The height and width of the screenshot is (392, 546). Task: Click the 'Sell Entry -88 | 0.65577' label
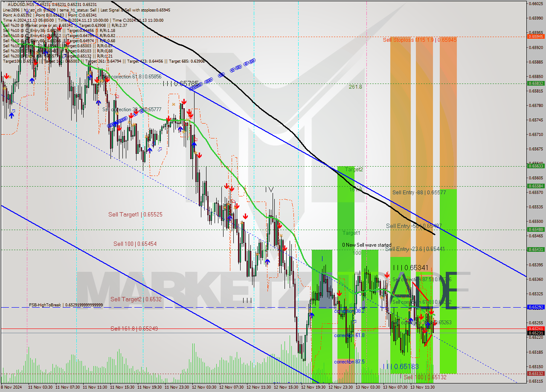tap(419, 193)
